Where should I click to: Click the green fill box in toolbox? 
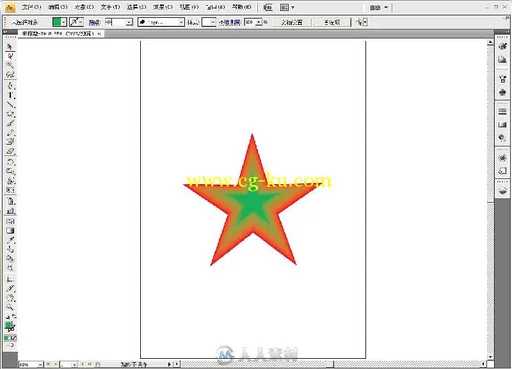pyautogui.click(x=9, y=325)
